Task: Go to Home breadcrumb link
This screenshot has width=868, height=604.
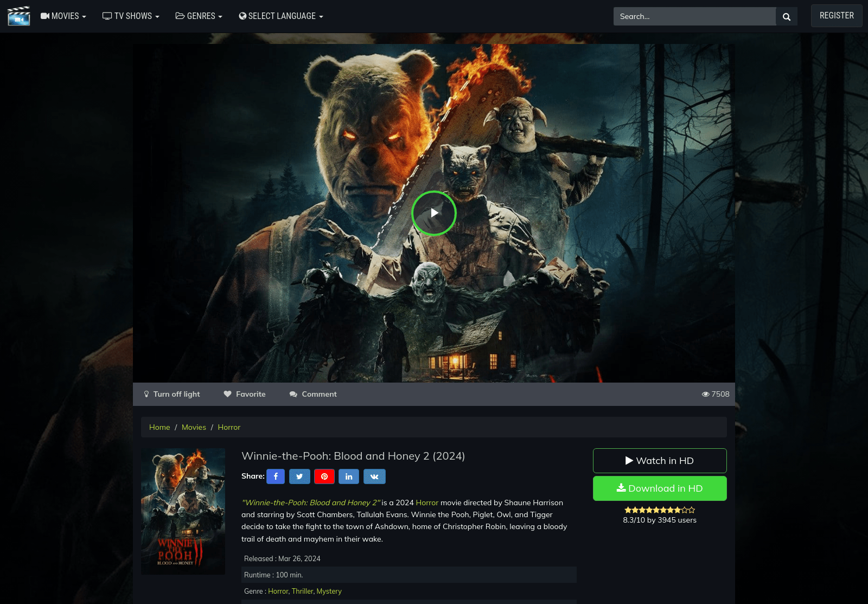Action: click(x=159, y=427)
